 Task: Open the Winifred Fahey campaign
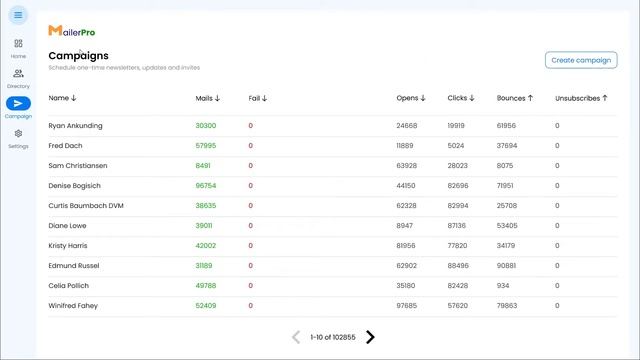pyautogui.click(x=73, y=306)
